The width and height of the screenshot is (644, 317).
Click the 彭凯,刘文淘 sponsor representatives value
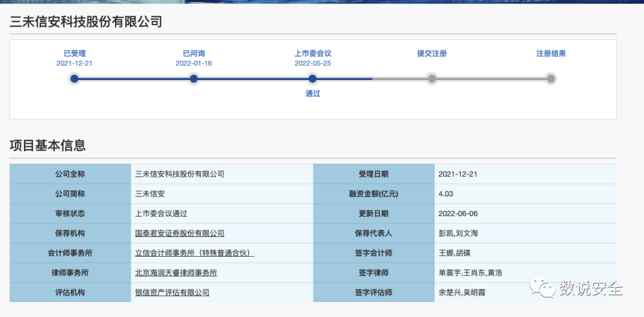coord(459,233)
